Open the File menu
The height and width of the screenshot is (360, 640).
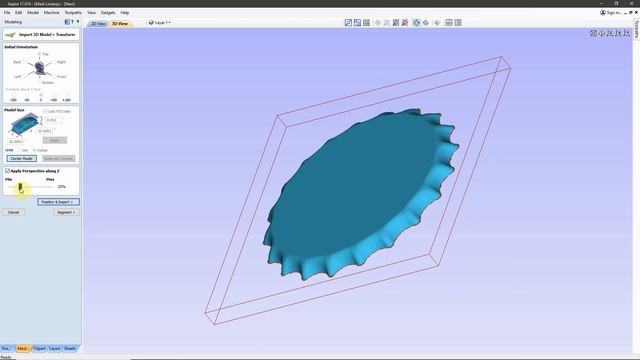(x=7, y=13)
